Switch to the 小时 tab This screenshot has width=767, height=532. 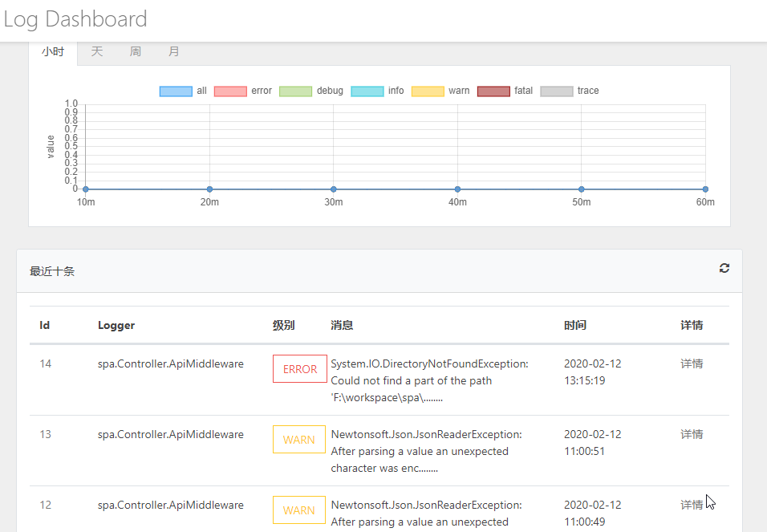click(x=53, y=52)
